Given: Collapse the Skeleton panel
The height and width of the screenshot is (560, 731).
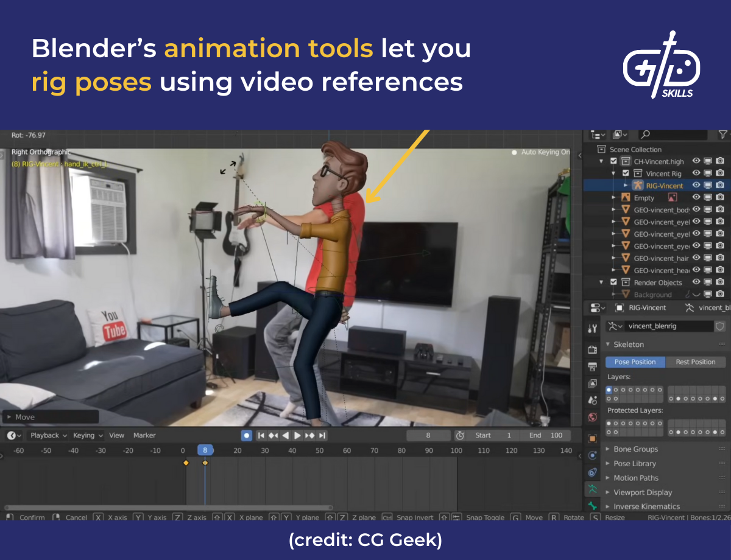Looking at the screenshot, I should [x=609, y=344].
